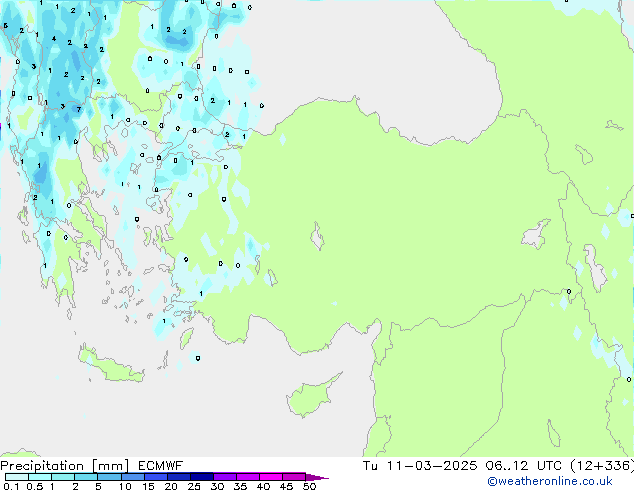Click the 35–40 mm legend swatch
Screen dimensions: 634x490
[x=248, y=477]
